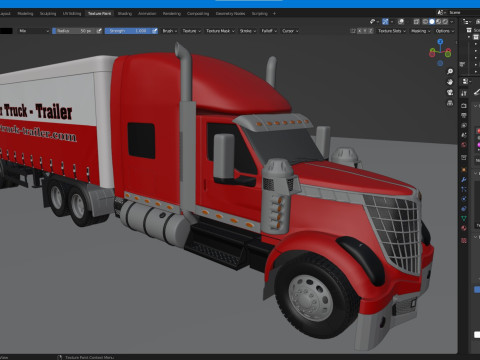The height and width of the screenshot is (360, 480).
Task: Open the Tool properties tab
Action: tap(464, 94)
